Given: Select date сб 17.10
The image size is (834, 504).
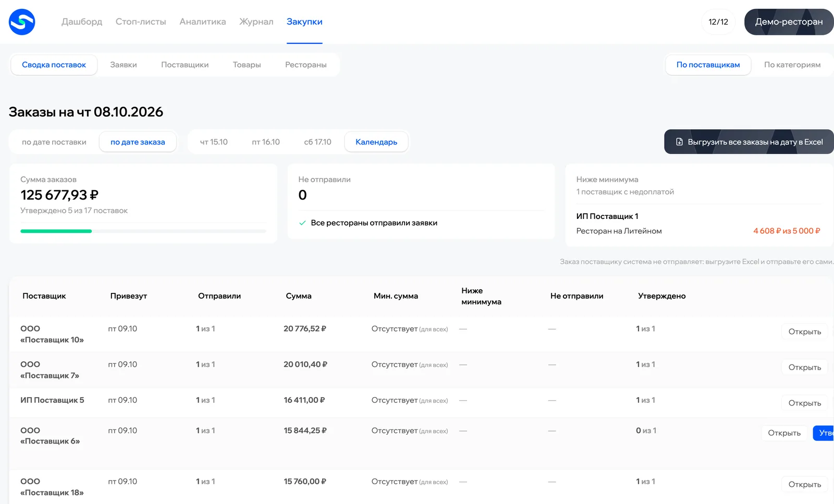Looking at the screenshot, I should 317,142.
